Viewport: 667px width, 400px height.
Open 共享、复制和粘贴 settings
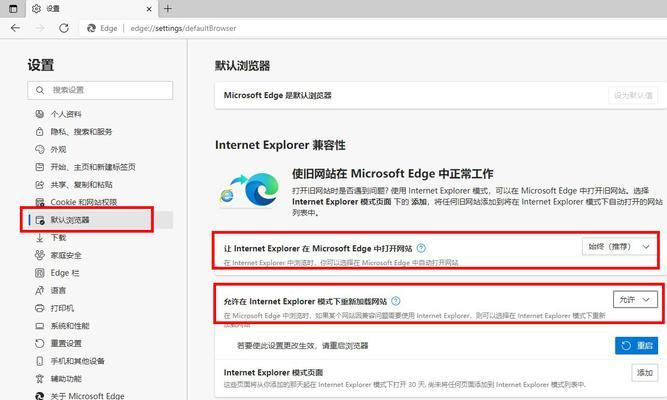click(x=81, y=185)
